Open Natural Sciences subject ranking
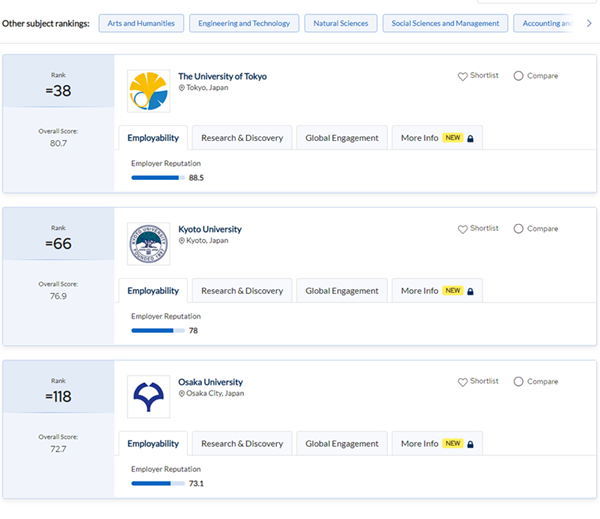This screenshot has height=519, width=600. pos(341,23)
